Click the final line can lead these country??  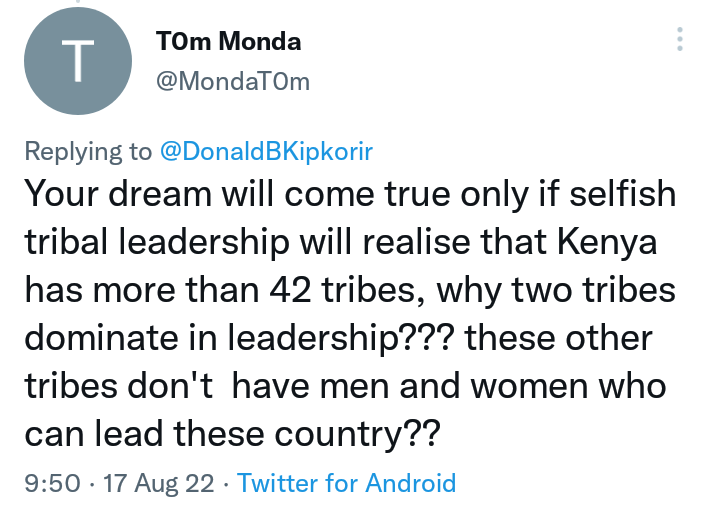coord(232,434)
